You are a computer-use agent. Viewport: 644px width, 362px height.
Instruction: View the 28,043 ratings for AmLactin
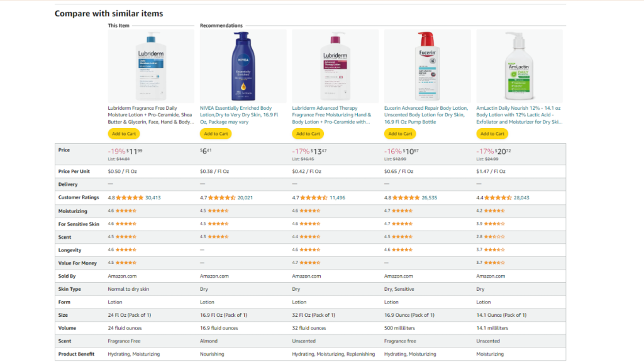click(x=521, y=198)
